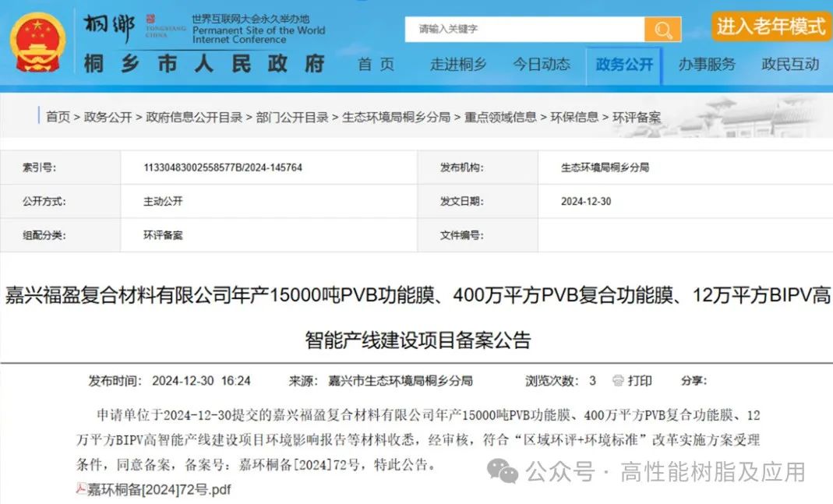Screen dimensions: 833x504
Task: Click the 分享 share label
Action: (x=694, y=381)
